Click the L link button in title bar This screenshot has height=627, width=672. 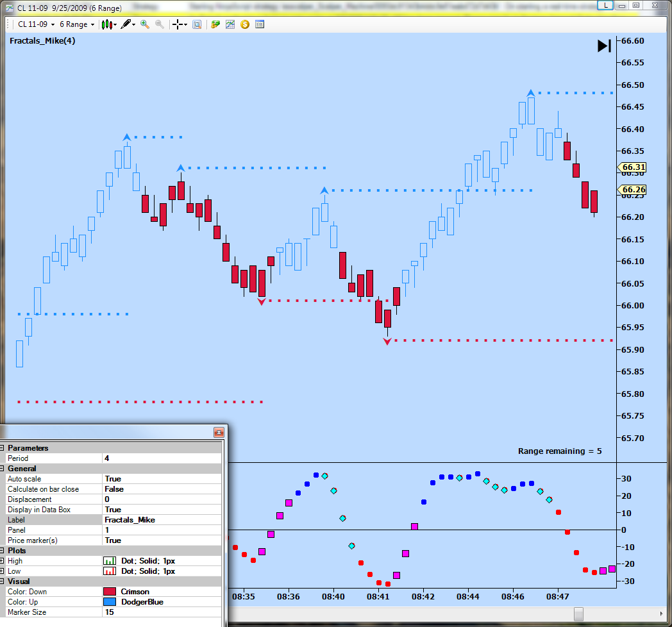(x=605, y=5)
